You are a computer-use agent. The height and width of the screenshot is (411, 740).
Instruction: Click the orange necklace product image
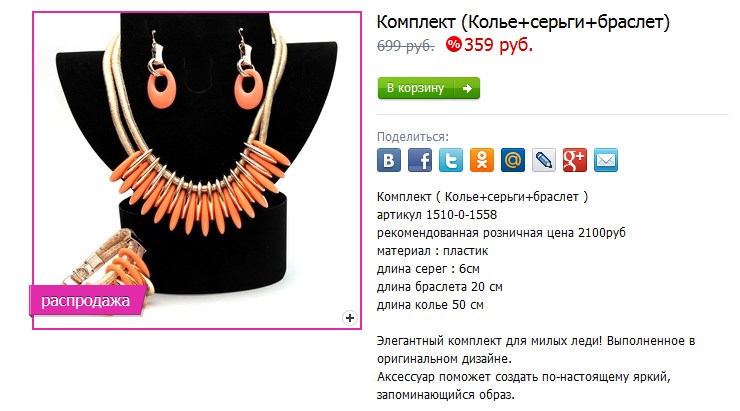click(x=197, y=170)
